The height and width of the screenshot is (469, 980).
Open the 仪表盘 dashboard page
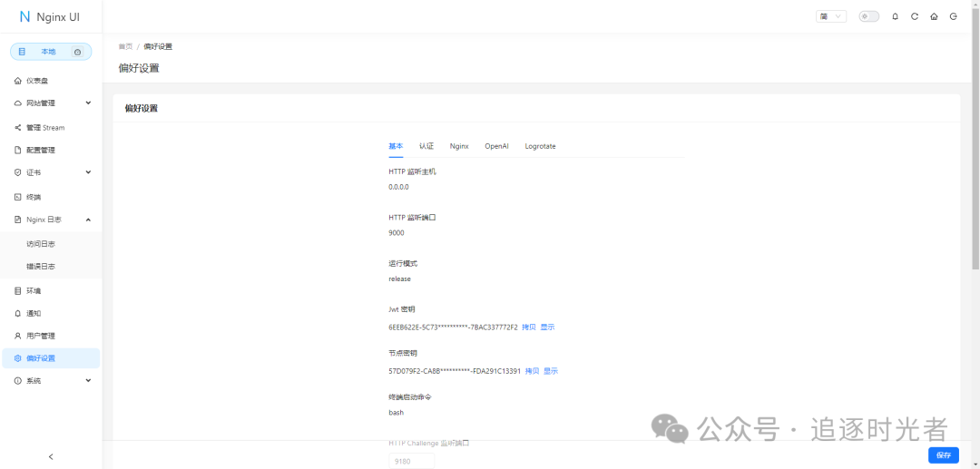[x=51, y=81]
